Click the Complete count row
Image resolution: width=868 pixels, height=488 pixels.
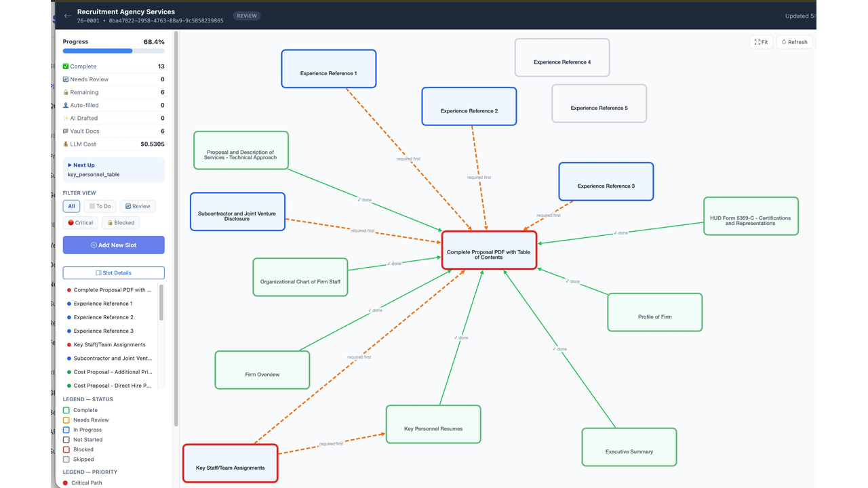113,66
